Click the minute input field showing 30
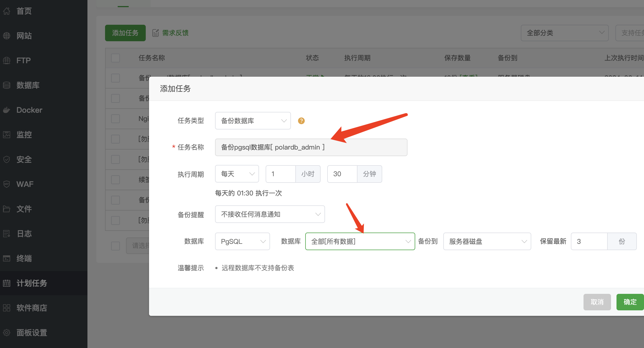 342,174
